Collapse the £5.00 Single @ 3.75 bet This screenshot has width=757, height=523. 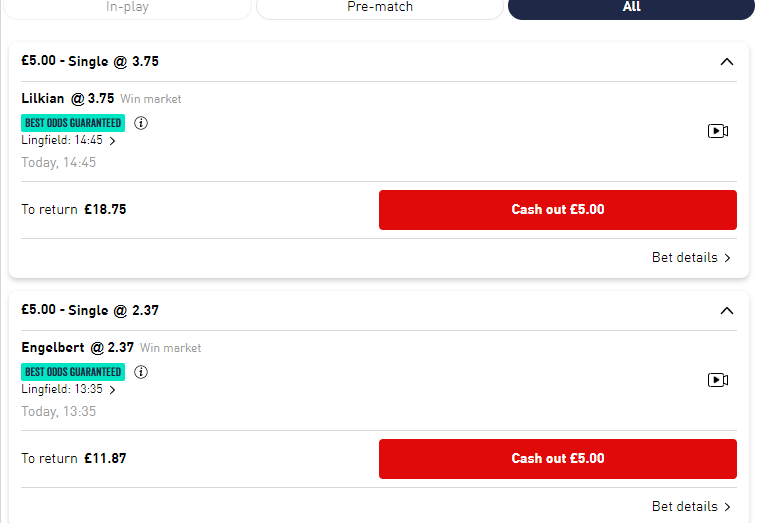click(x=727, y=62)
